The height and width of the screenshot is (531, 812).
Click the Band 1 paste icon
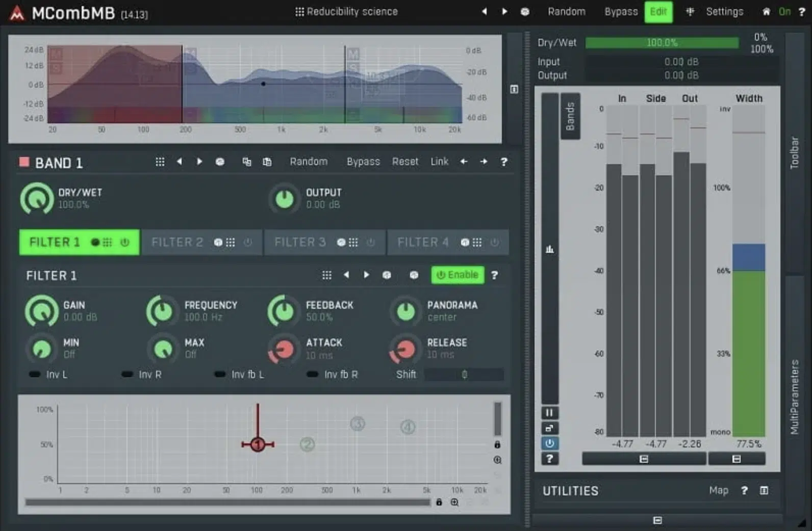pos(267,162)
